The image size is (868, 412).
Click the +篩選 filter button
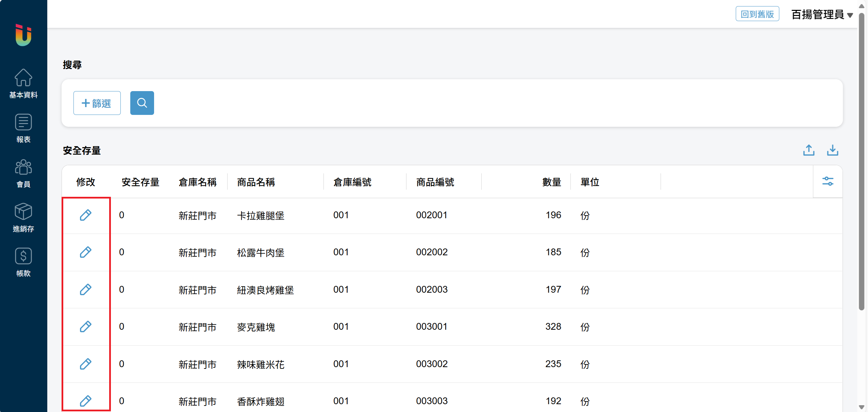point(97,103)
